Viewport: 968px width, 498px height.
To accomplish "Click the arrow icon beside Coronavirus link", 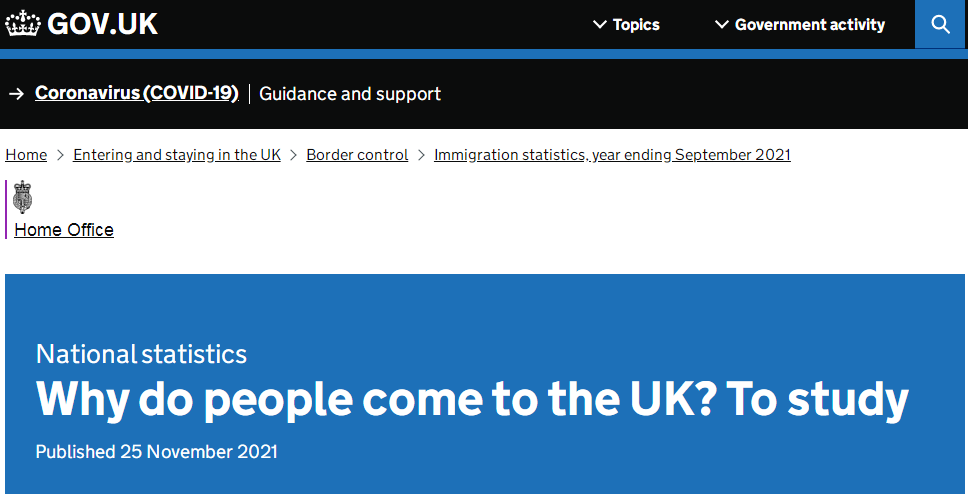I will [16, 94].
